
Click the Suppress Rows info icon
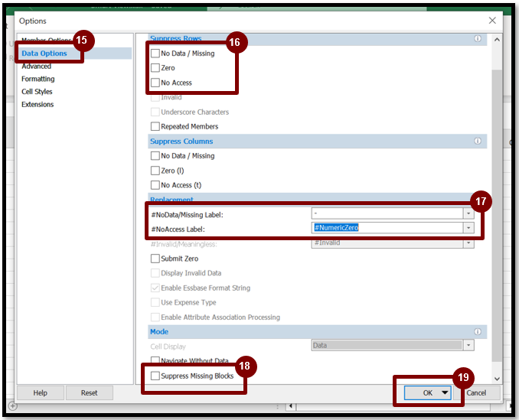pos(478,39)
